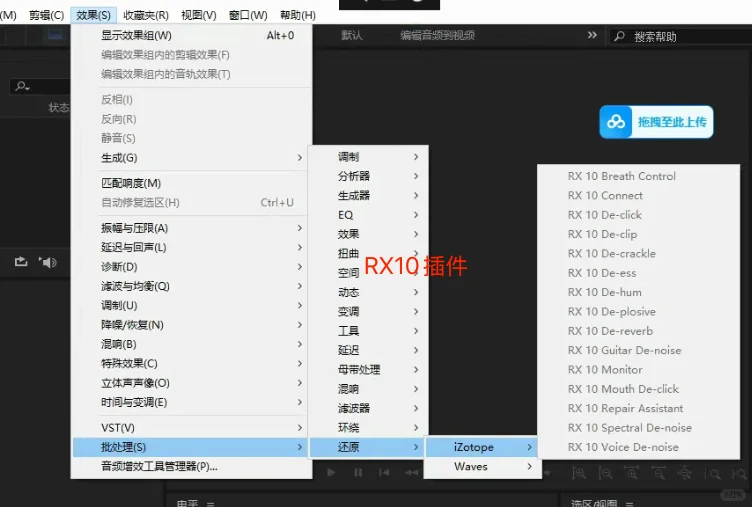Switch to the 编辑音频到视频 workspace

click(437, 35)
